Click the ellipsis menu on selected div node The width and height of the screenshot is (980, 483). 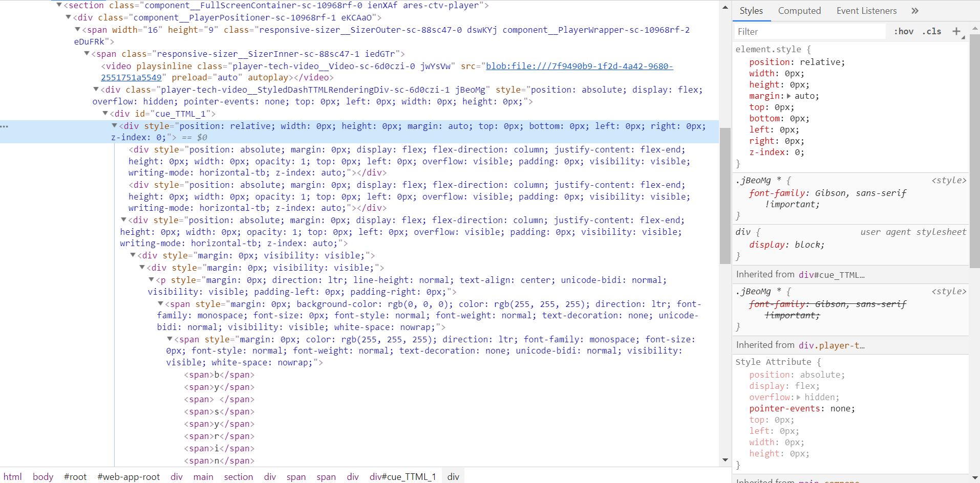click(x=5, y=126)
